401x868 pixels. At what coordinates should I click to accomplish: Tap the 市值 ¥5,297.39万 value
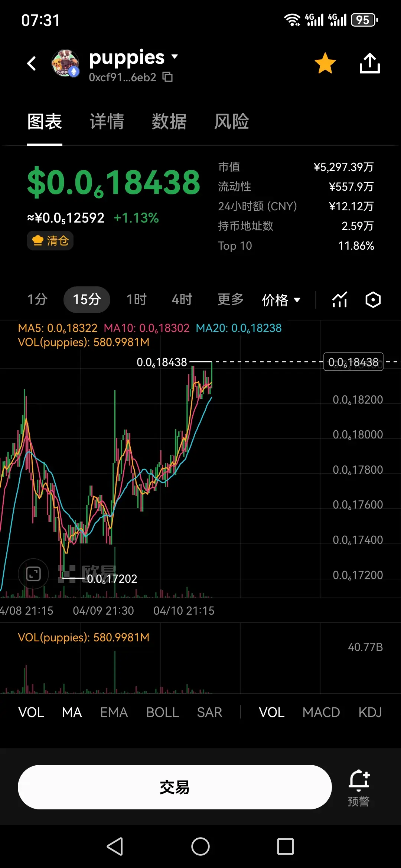(344, 167)
